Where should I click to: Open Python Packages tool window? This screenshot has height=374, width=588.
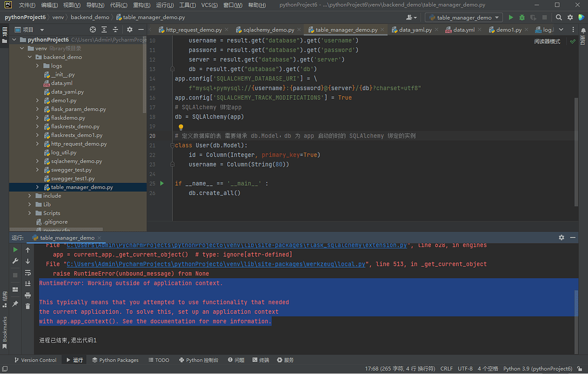click(x=115, y=360)
